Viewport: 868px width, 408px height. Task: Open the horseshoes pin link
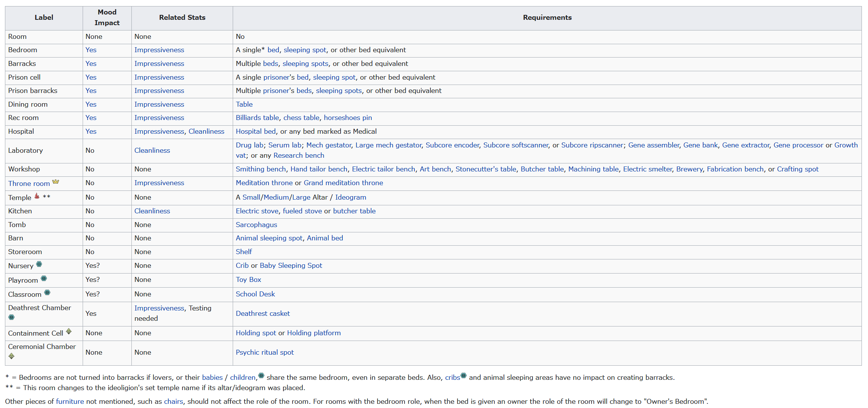coord(348,118)
